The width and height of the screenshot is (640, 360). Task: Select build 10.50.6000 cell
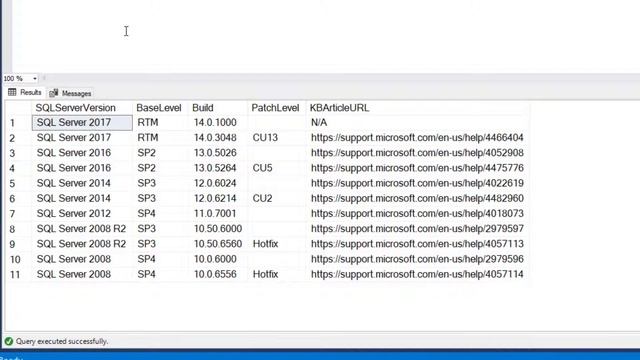218,229
